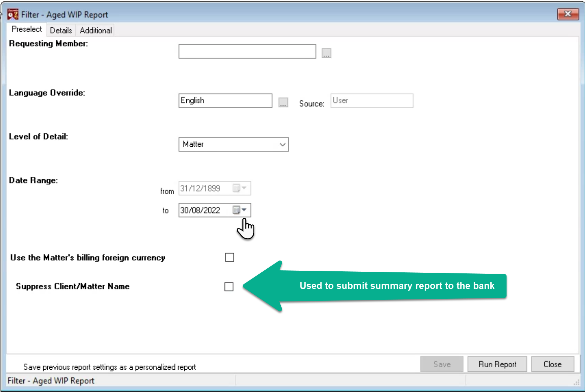Click the Run Report button
This screenshot has height=392, width=585.
tap(497, 364)
